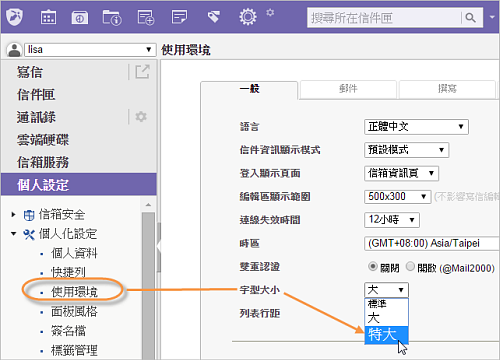Screen dimensions: 500x360
Task: Switch to the 撰寫 compose tab
Action: (x=447, y=89)
